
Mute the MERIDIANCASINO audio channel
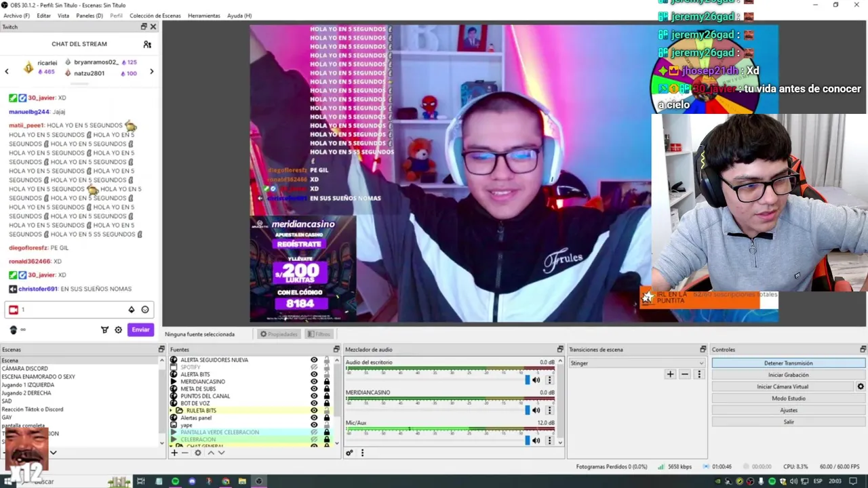[536, 410]
